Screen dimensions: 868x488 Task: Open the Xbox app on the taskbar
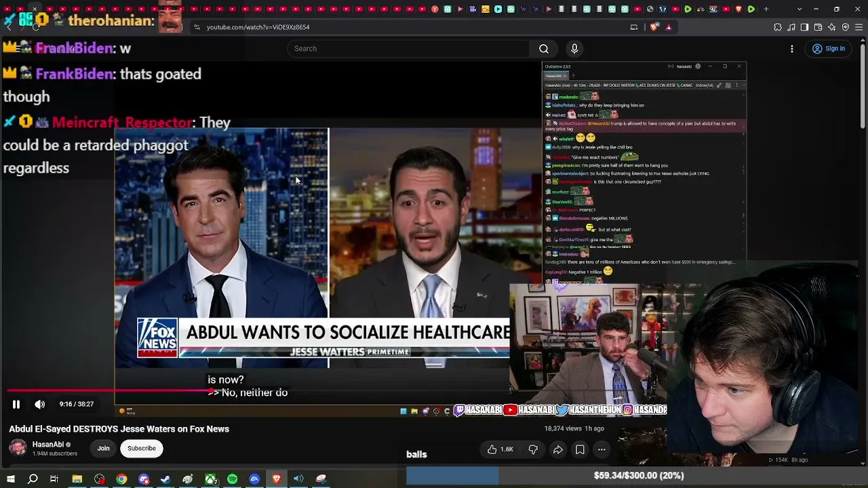pos(211,479)
